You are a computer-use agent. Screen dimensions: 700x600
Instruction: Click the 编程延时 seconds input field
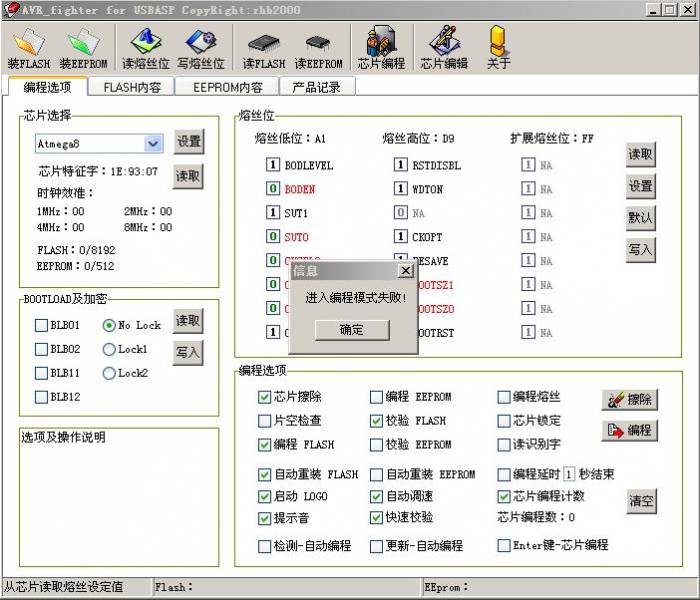tap(569, 474)
